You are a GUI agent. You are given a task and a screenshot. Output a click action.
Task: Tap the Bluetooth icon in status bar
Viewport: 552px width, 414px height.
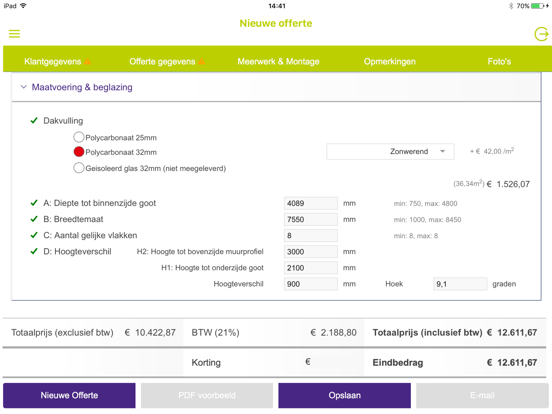[511, 6]
